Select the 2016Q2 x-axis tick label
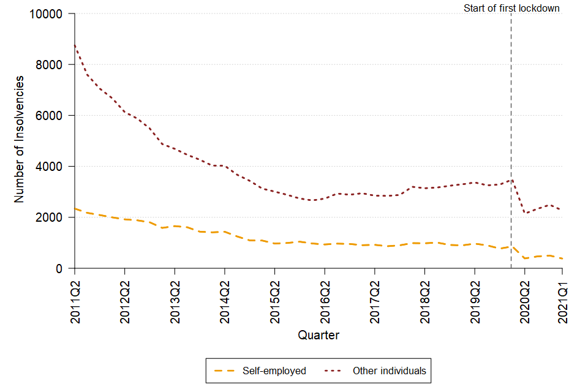Viewport: 588px width, 392px height. point(325,299)
